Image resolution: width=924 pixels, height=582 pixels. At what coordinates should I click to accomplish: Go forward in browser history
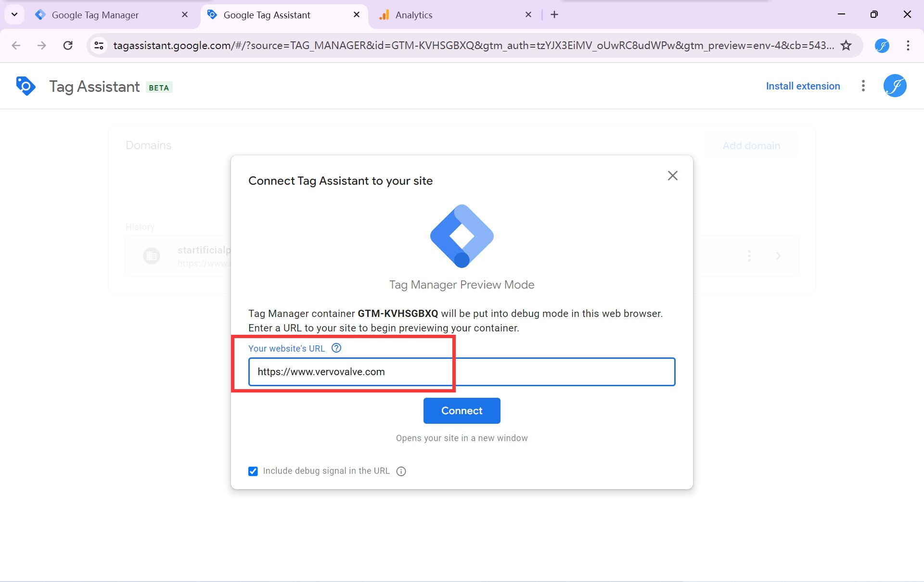pyautogui.click(x=42, y=45)
